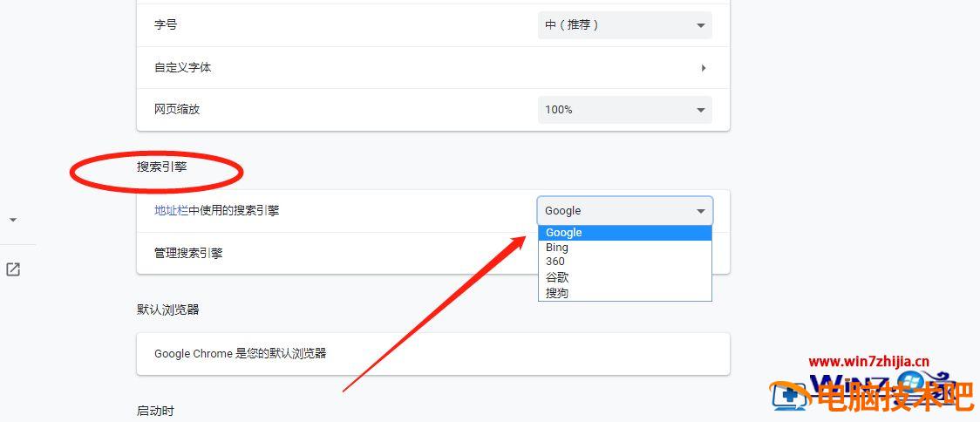Open the page zoom 100% dropdown
980x422 pixels.
point(624,109)
